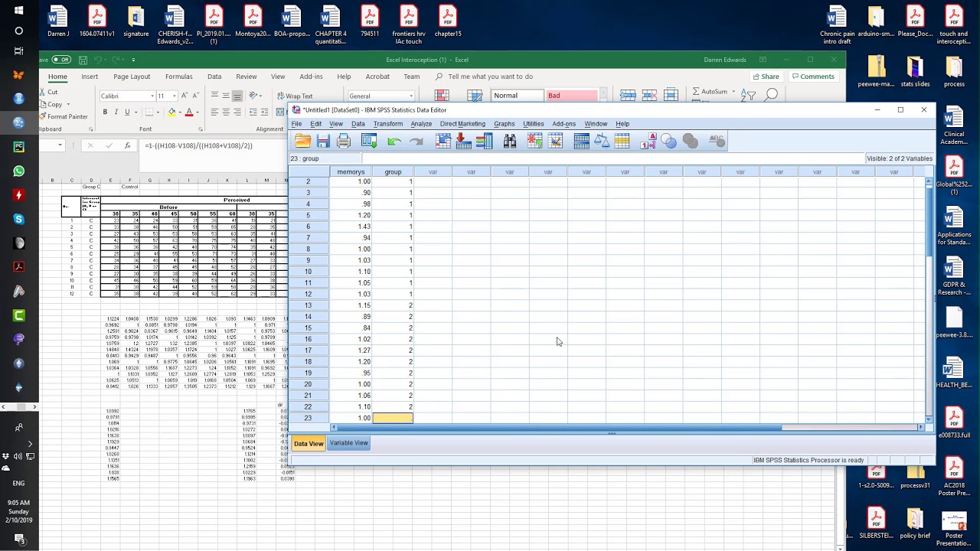The height and width of the screenshot is (551, 980).
Task: Click the Cut button in Excel
Action: click(48, 92)
